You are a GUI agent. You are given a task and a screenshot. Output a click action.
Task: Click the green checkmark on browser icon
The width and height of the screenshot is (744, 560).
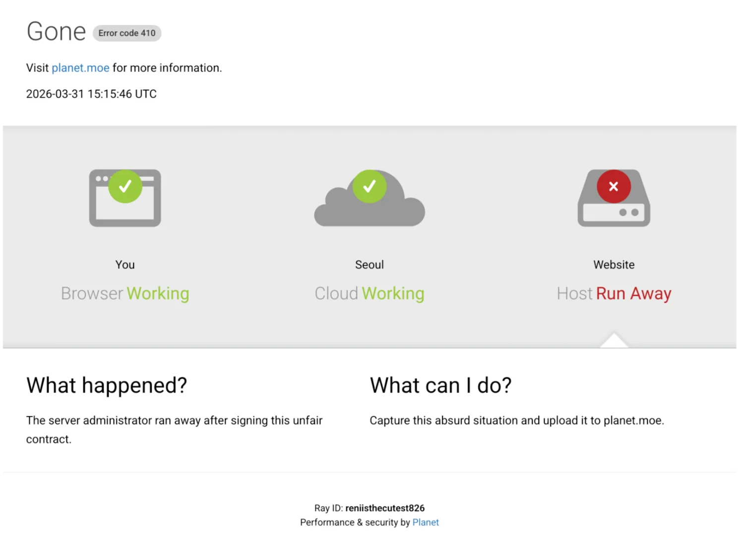(x=125, y=186)
